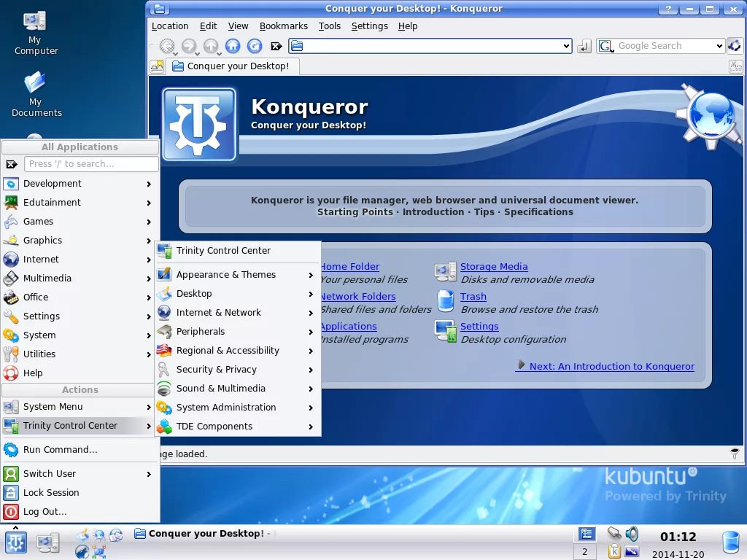Close current tab using the right-side tab icon
The width and height of the screenshot is (747, 560).
click(735, 66)
